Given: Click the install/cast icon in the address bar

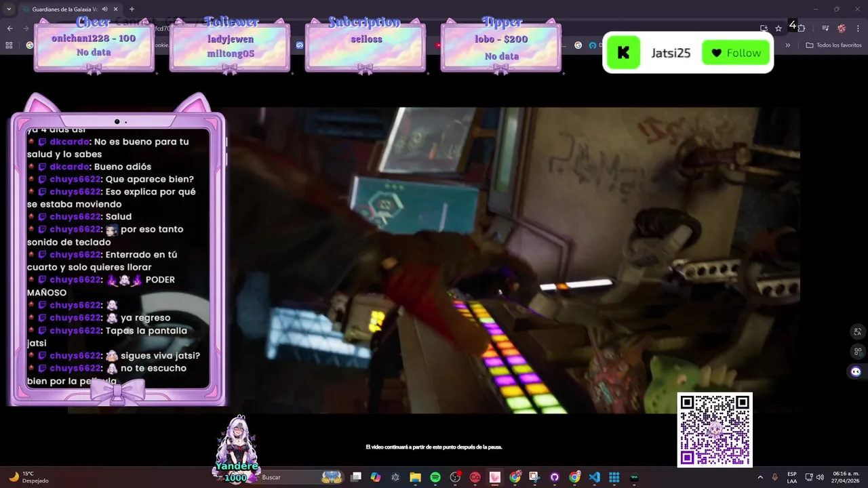Looking at the screenshot, I should pos(764,28).
